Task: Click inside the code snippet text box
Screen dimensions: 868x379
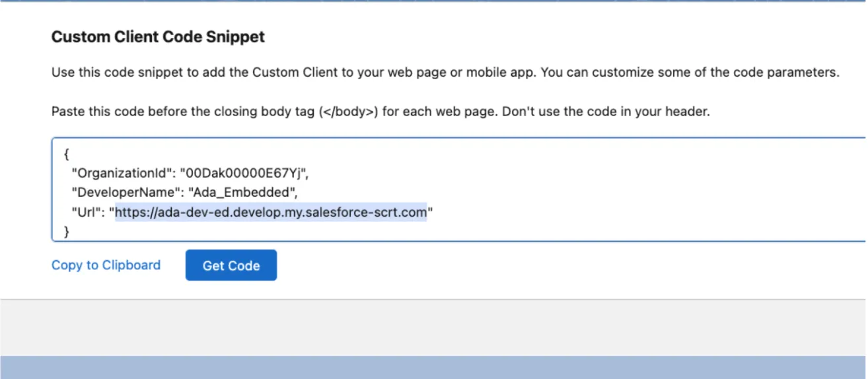Action: [x=459, y=189]
